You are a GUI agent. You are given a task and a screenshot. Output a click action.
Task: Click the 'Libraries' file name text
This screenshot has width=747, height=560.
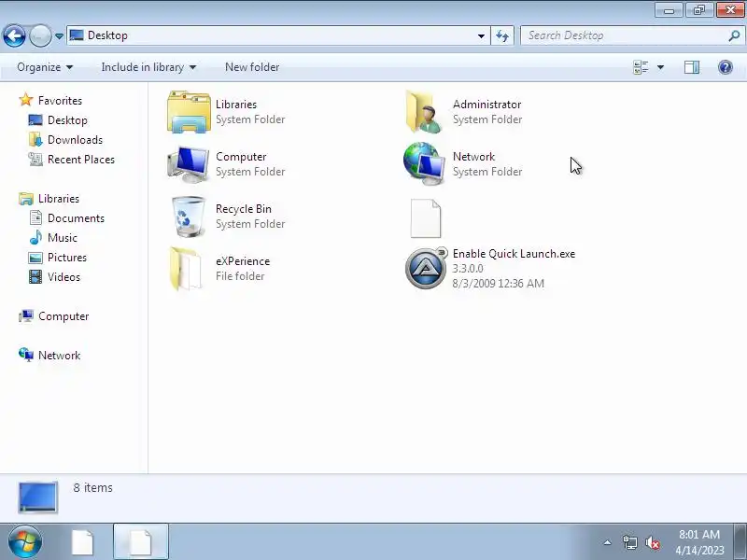point(236,105)
